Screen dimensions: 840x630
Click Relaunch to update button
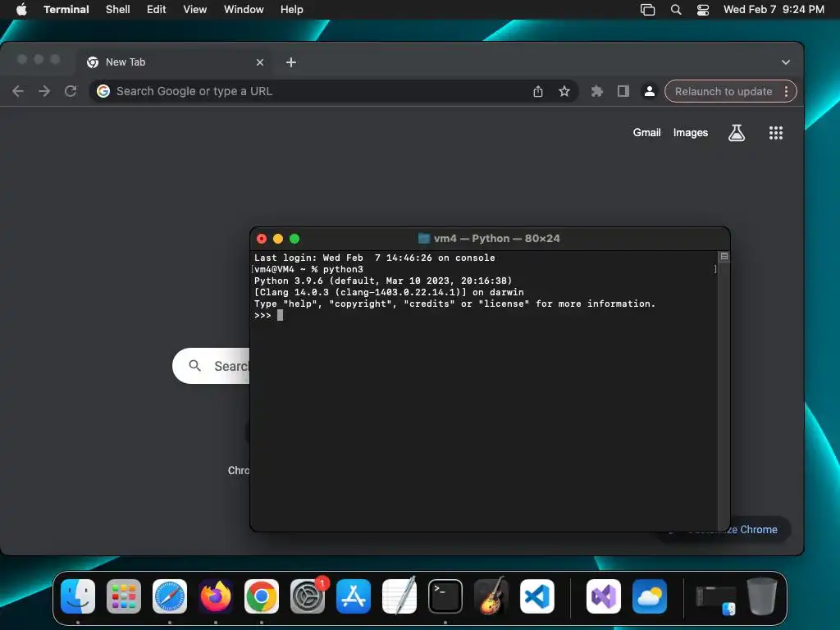(x=724, y=92)
